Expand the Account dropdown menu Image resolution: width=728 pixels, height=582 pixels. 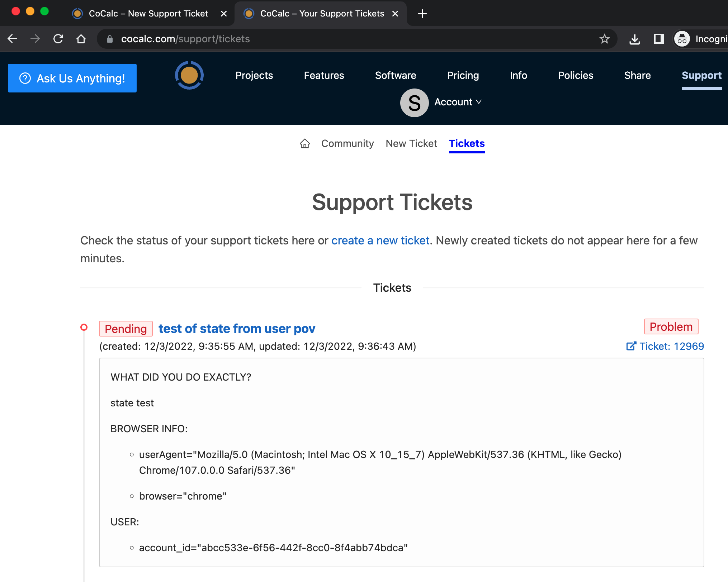[x=458, y=102]
